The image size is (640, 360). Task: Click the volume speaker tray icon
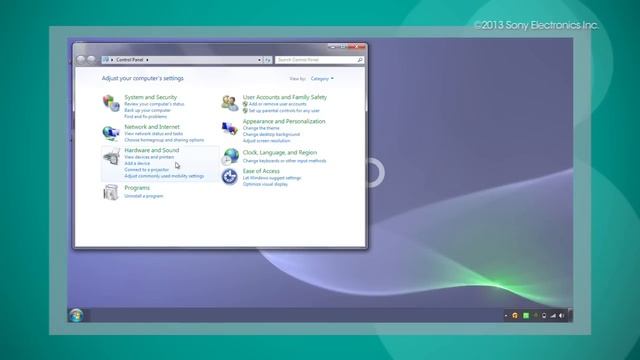(x=562, y=316)
